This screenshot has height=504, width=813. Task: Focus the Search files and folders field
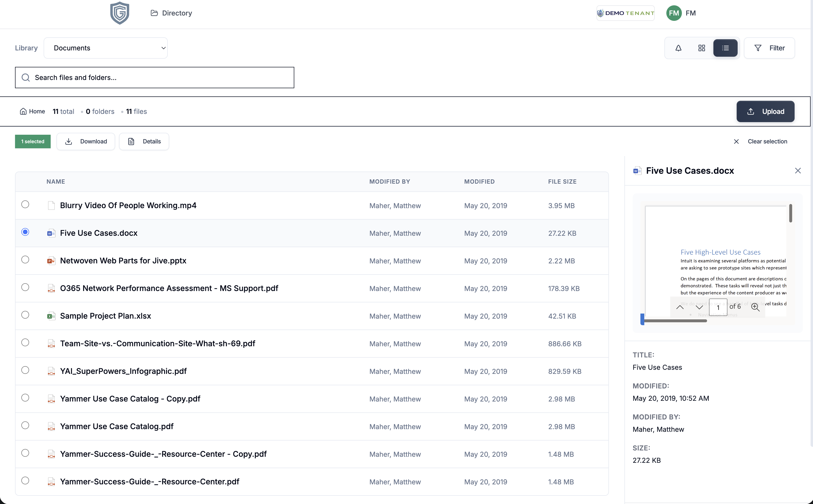tap(154, 78)
